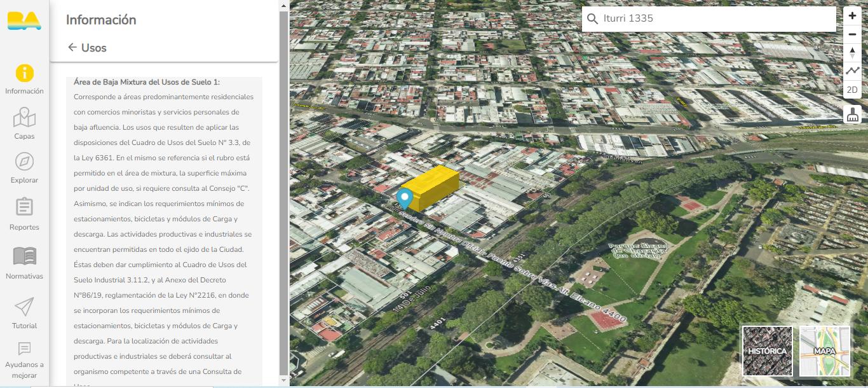Zoom in the map with plus button
This screenshot has height=388, width=868.
[x=852, y=16]
